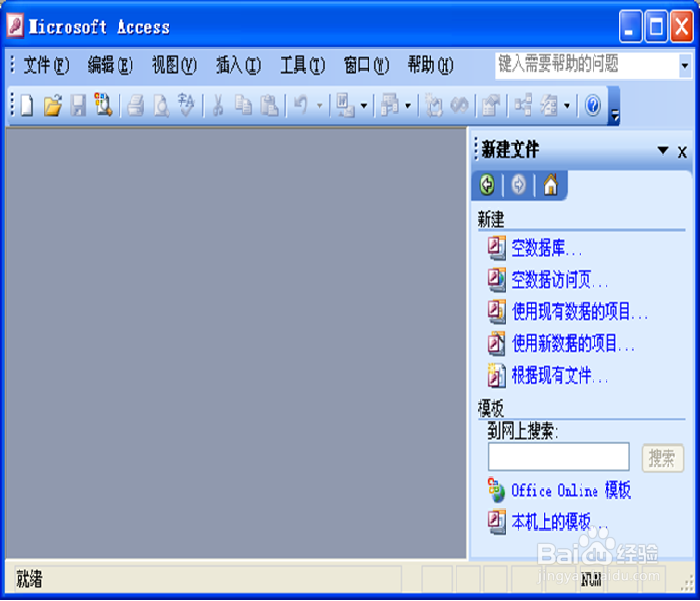Click the Relationships toolbar icon
The width and height of the screenshot is (700, 601).
coord(523,106)
